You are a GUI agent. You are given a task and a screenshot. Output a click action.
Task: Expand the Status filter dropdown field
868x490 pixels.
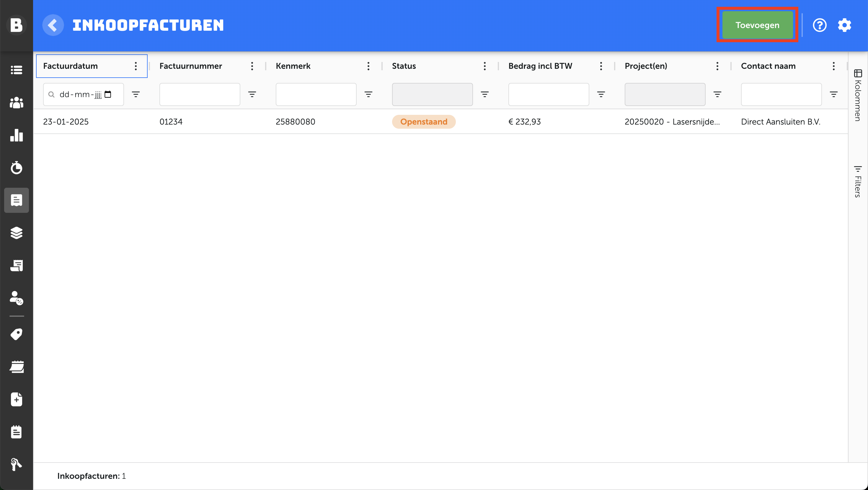coord(432,94)
